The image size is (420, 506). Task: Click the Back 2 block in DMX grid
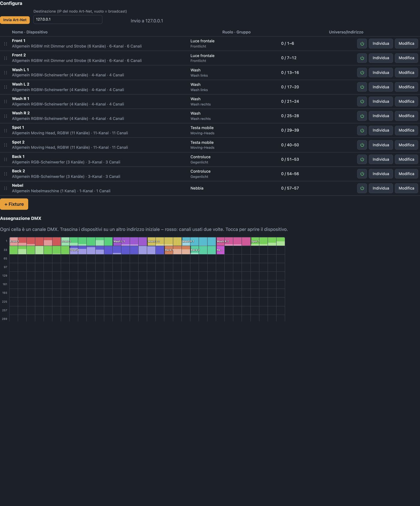coord(203,250)
